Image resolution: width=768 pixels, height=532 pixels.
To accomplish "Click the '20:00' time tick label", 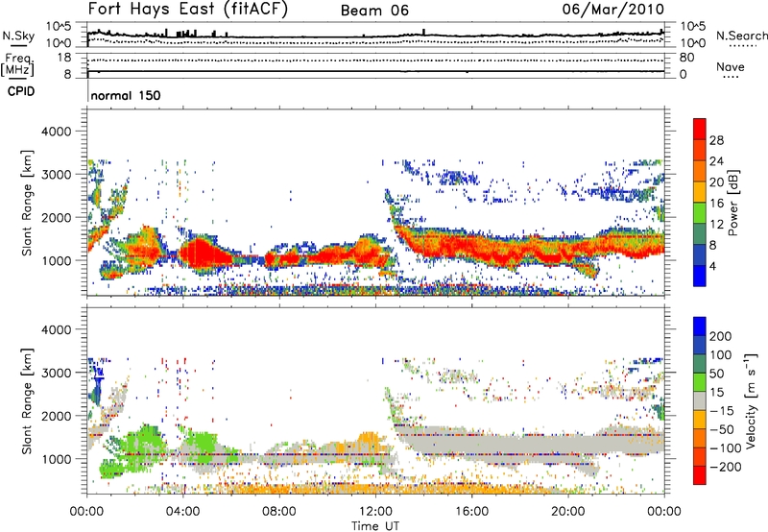I will (568, 512).
